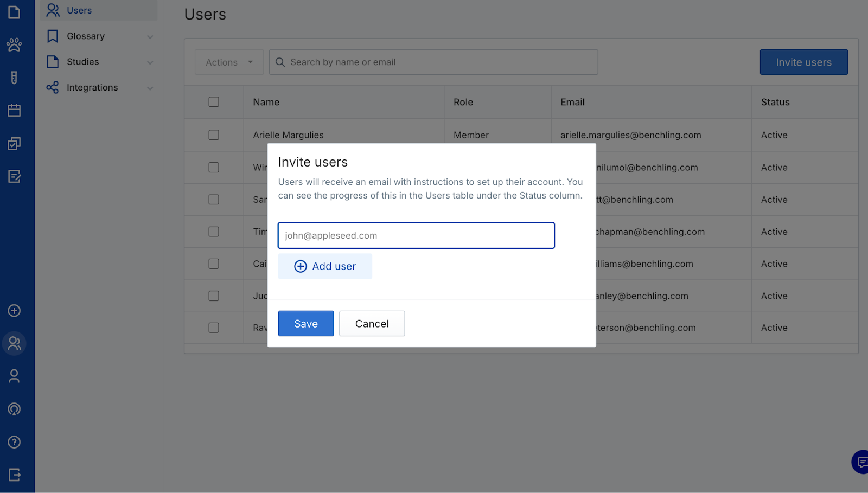Click the logout icon at sidebar bottom
This screenshot has height=493, width=868.
click(x=14, y=475)
